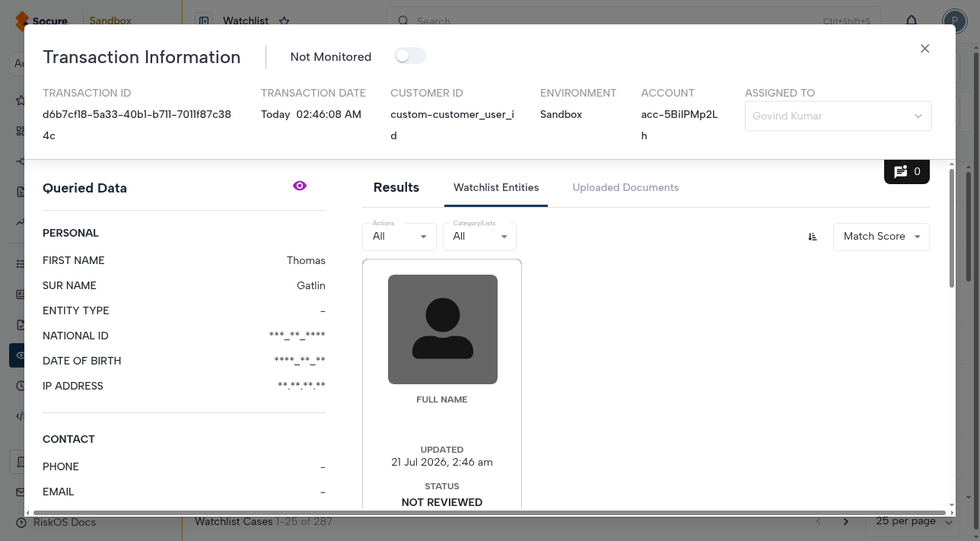Open the RiskOS Docs link

click(x=64, y=522)
